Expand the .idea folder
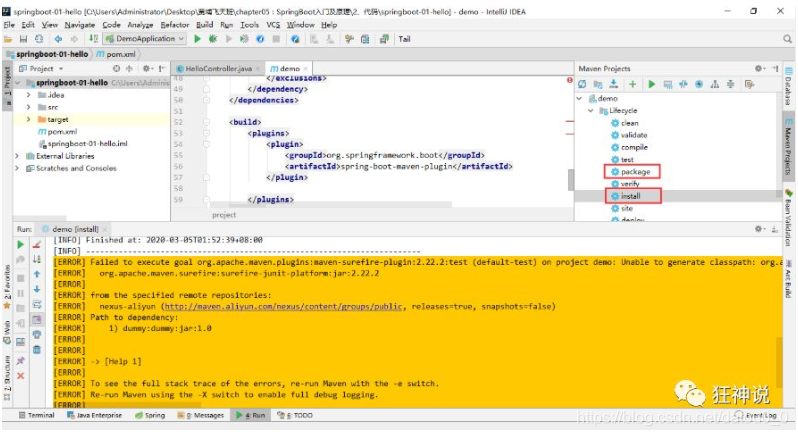 (x=28, y=95)
